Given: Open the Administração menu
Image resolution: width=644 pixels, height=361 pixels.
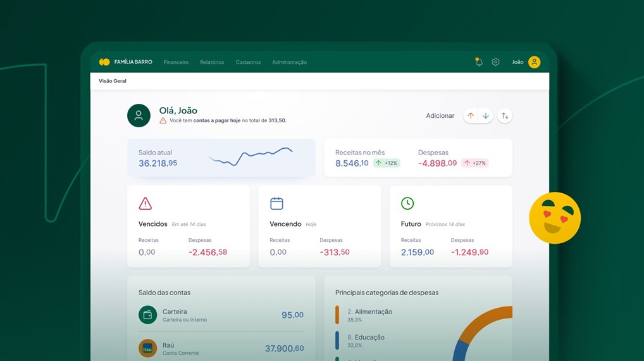Looking at the screenshot, I should click(x=290, y=62).
